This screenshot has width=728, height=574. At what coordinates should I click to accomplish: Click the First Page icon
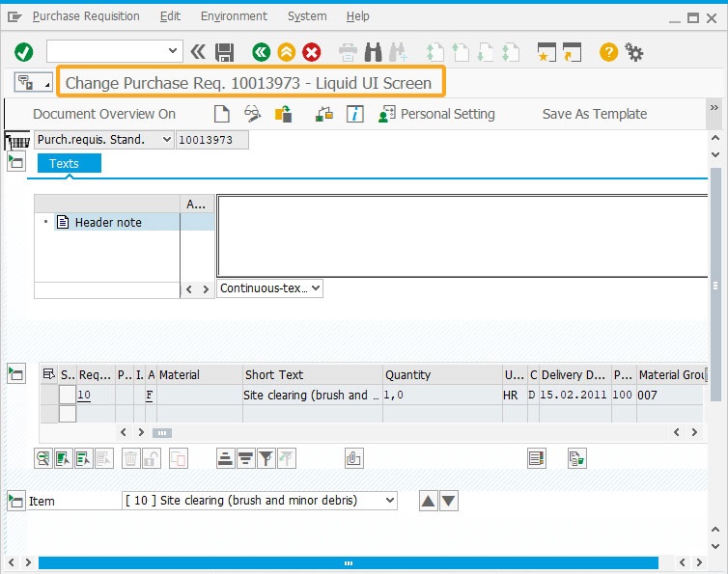tap(435, 52)
